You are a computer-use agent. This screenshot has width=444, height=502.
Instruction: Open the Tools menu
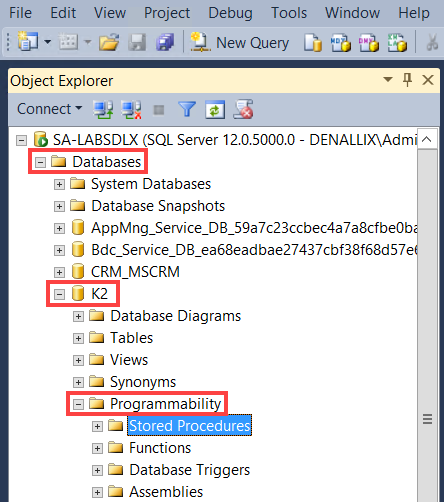pyautogui.click(x=289, y=13)
